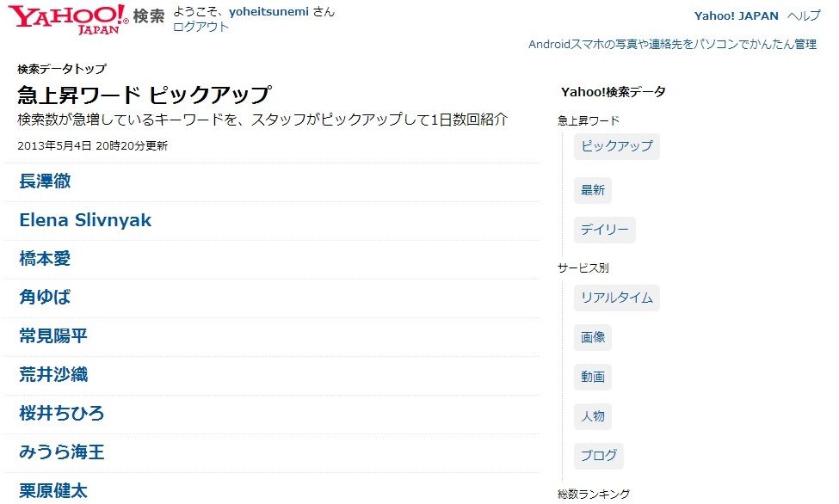The height and width of the screenshot is (504, 839).
Task: Open the 画像 service category
Action: [x=593, y=337]
